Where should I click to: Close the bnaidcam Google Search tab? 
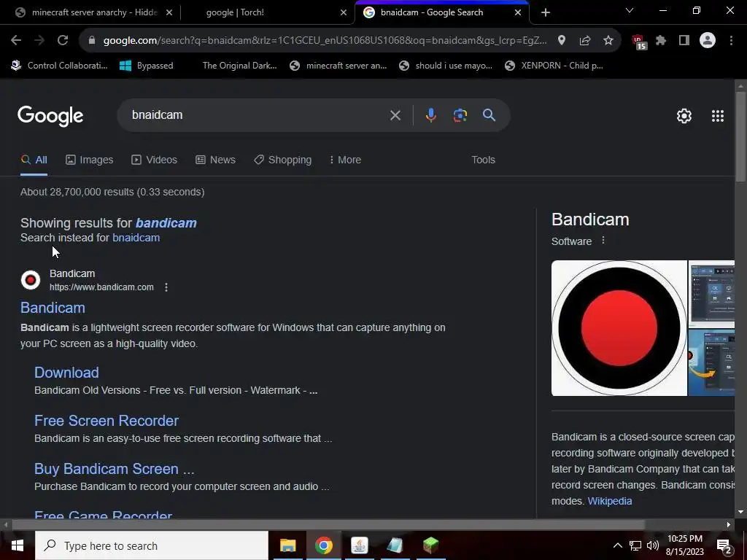point(518,12)
